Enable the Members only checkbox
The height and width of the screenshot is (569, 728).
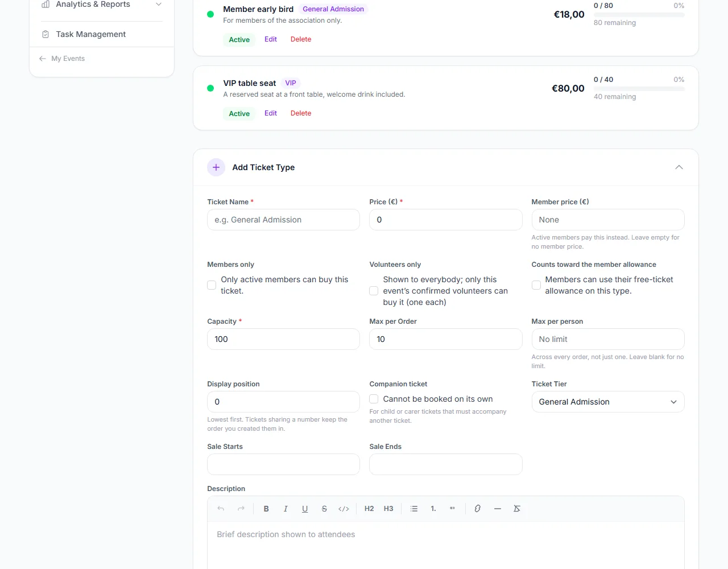(212, 285)
